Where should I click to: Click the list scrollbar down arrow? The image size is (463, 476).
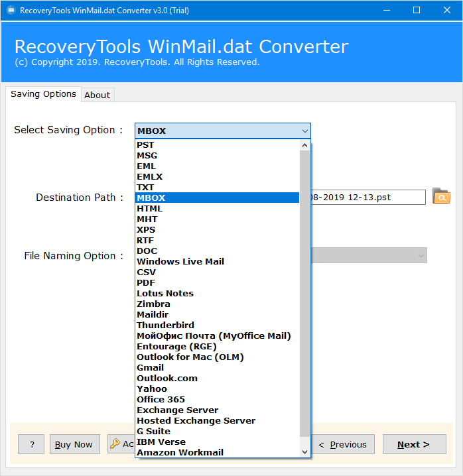tap(304, 452)
